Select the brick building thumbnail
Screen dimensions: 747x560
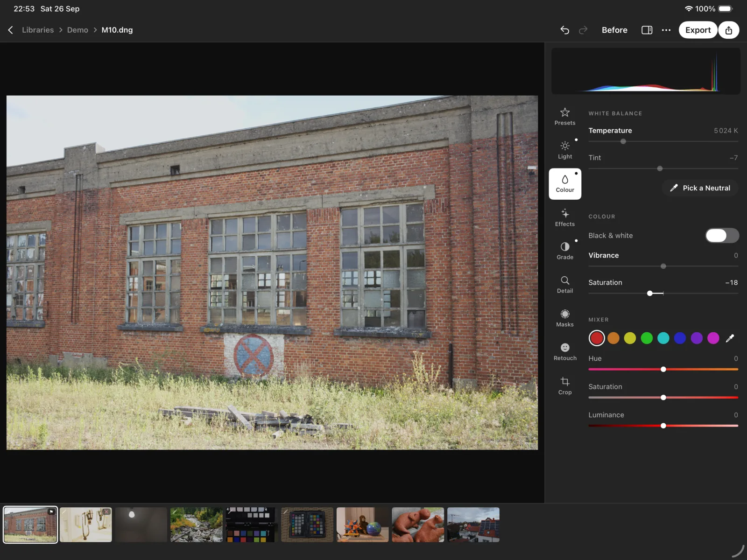click(x=30, y=525)
